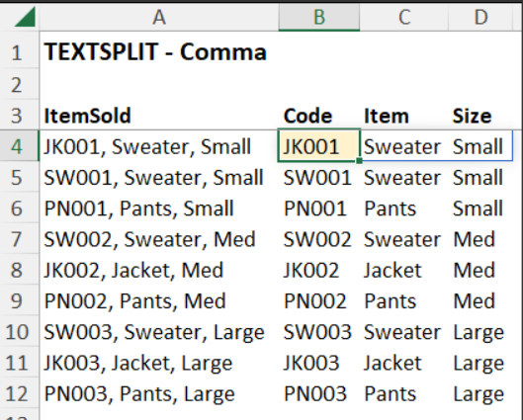Click cell 'PN001' in Code column
The width and height of the screenshot is (523, 420).
(319, 209)
